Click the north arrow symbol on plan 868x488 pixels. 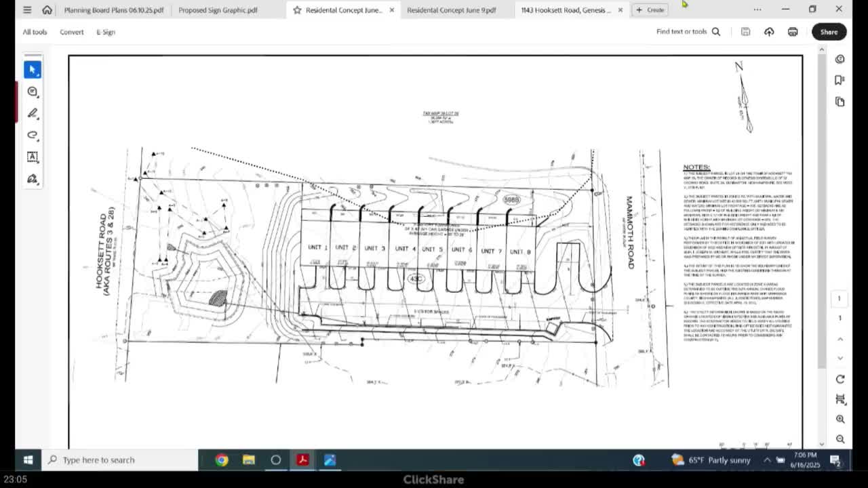point(744,96)
